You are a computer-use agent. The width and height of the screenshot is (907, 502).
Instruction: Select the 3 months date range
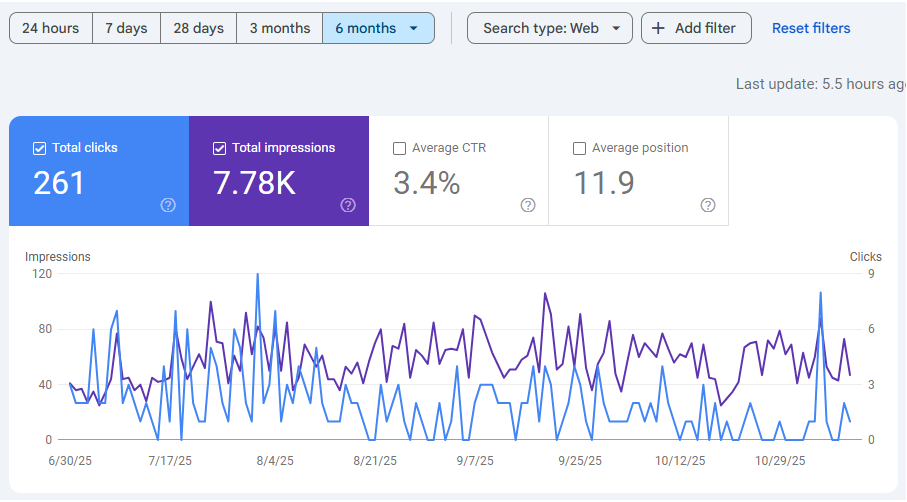coord(280,28)
